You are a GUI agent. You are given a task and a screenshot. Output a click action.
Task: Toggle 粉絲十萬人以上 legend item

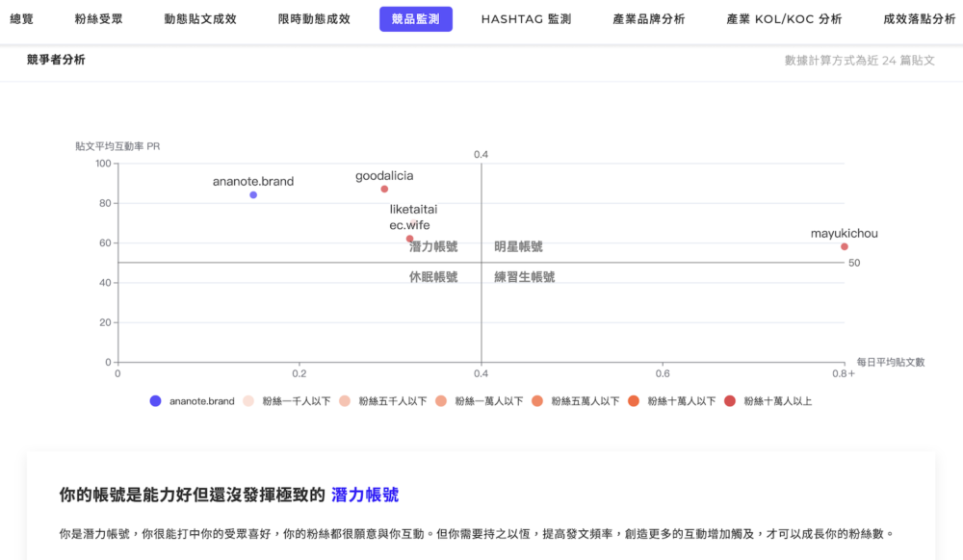point(768,401)
